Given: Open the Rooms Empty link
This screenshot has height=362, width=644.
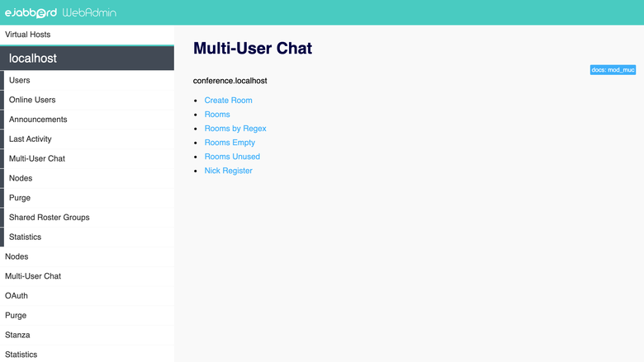Looking at the screenshot, I should point(230,143).
